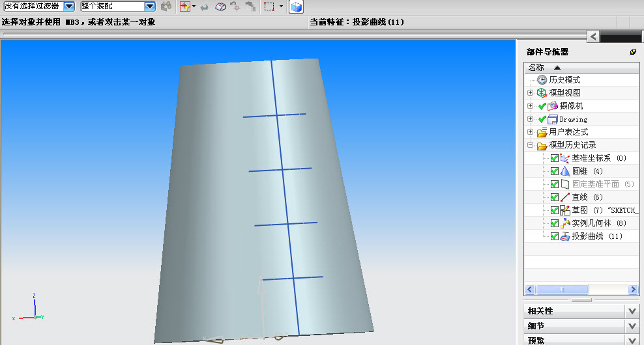Select the 圆锥 (4) feature label

(587, 171)
